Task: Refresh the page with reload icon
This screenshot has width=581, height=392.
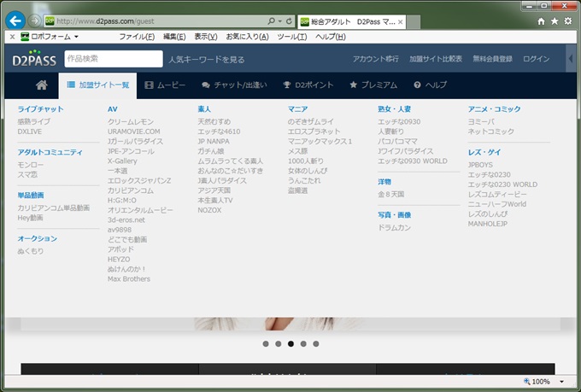Action: click(289, 21)
